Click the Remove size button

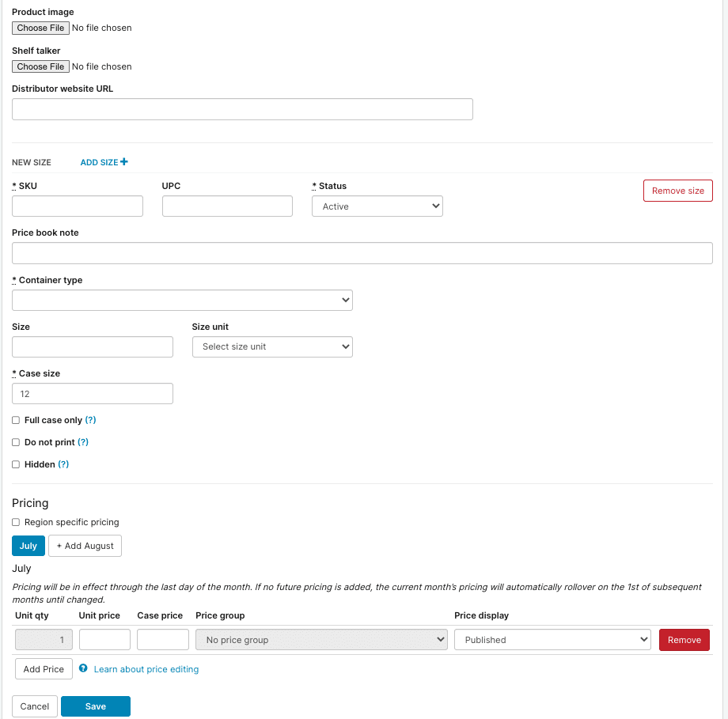tap(677, 191)
